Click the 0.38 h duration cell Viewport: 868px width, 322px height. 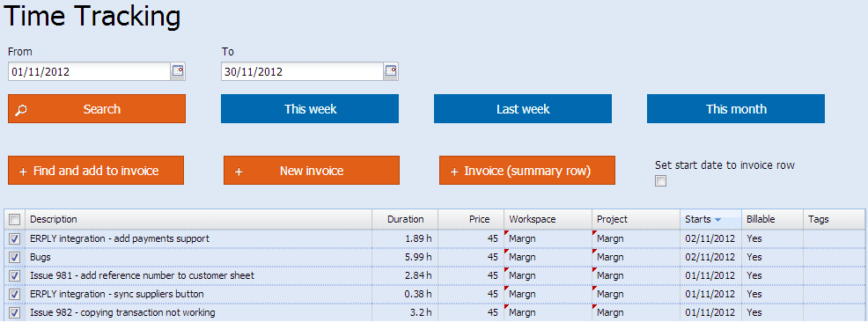point(405,294)
